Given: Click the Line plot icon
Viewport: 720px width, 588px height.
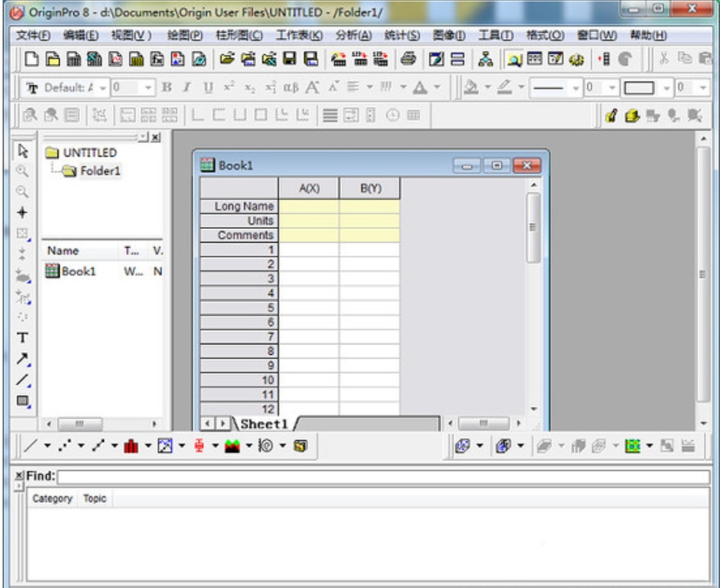Looking at the screenshot, I should click(31, 445).
